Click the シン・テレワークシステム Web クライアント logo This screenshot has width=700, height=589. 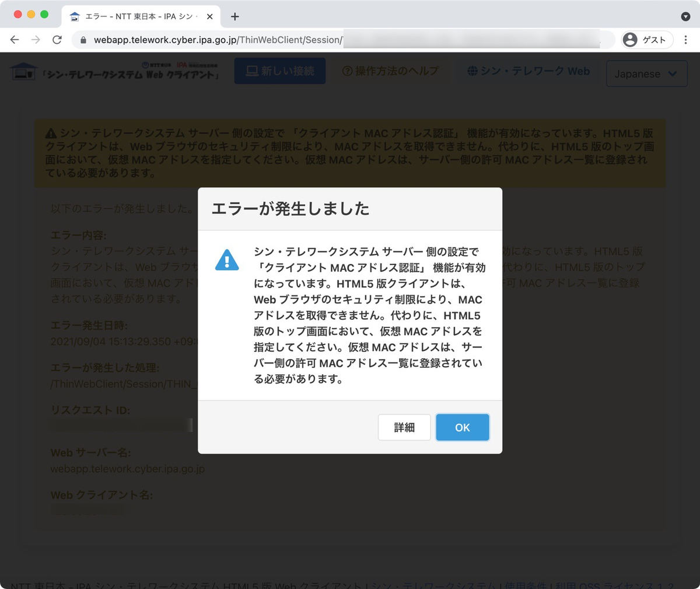pos(116,71)
